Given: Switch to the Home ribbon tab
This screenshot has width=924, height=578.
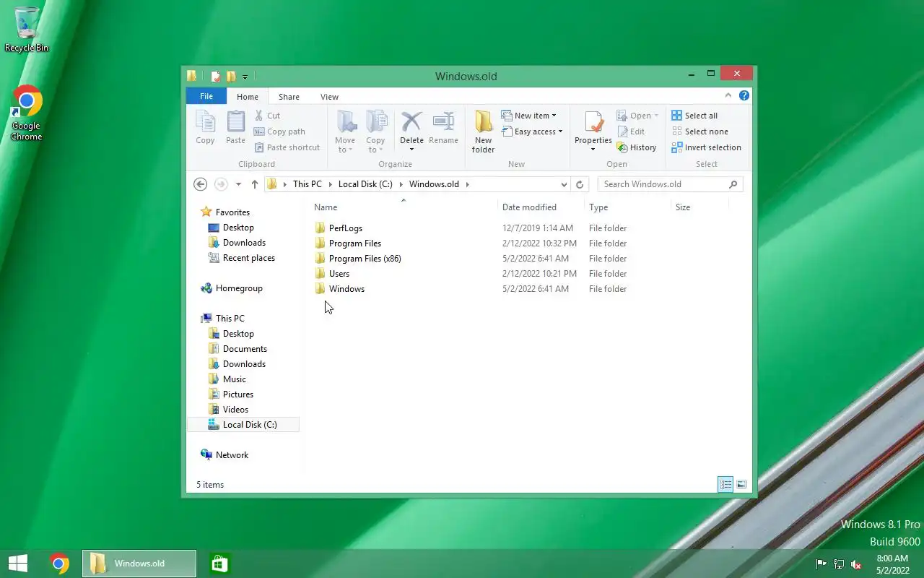Looking at the screenshot, I should [x=248, y=97].
